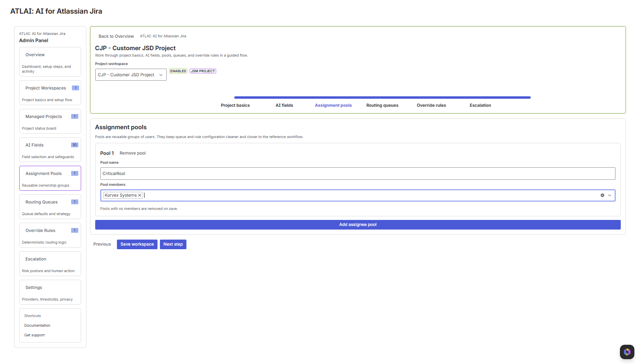
Task: Click inside the Pool members field
Action: pos(358,195)
